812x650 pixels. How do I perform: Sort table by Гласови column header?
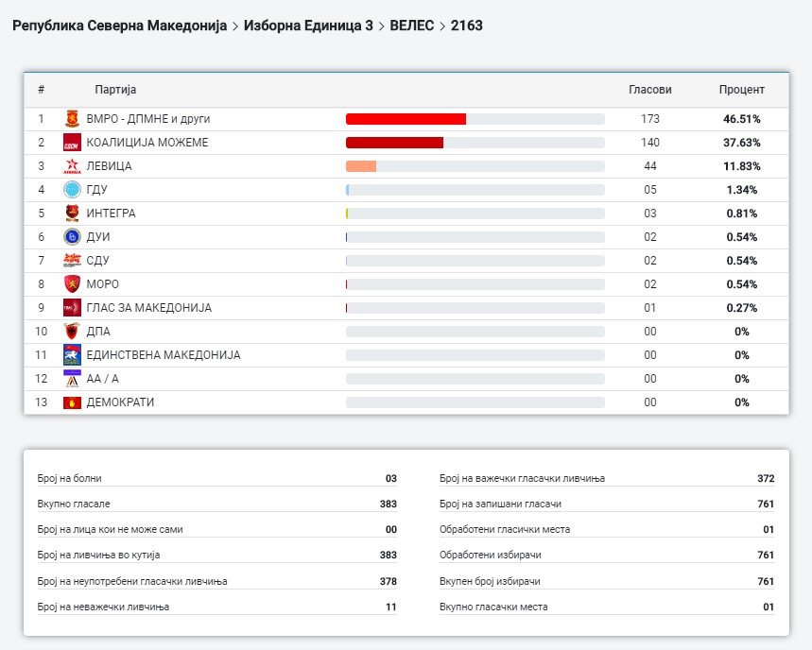pos(649,90)
